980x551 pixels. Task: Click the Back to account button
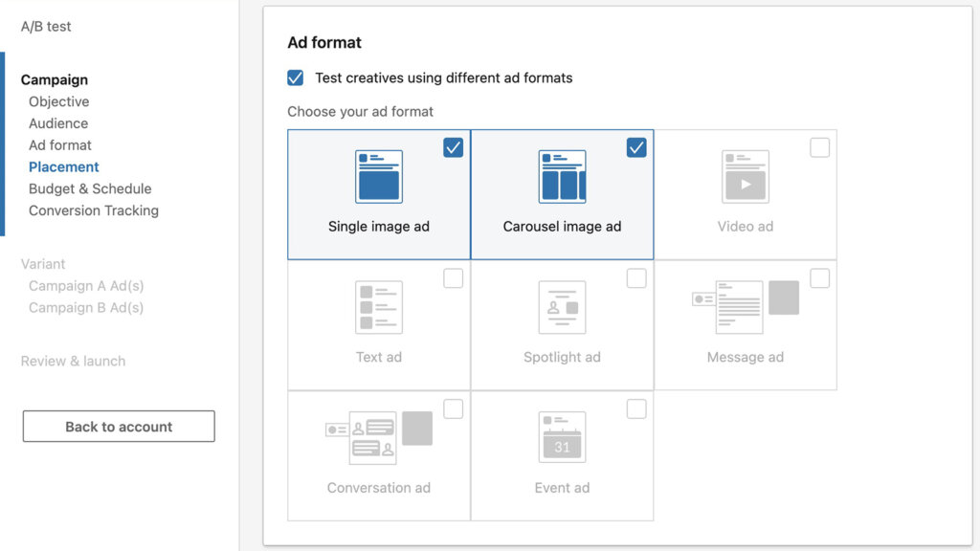tap(118, 426)
